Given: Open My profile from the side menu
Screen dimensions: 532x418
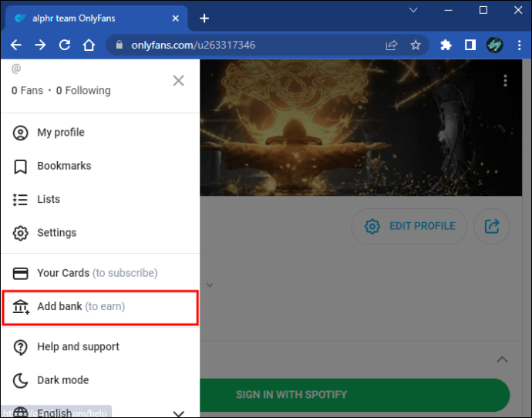Looking at the screenshot, I should tap(99, 133).
